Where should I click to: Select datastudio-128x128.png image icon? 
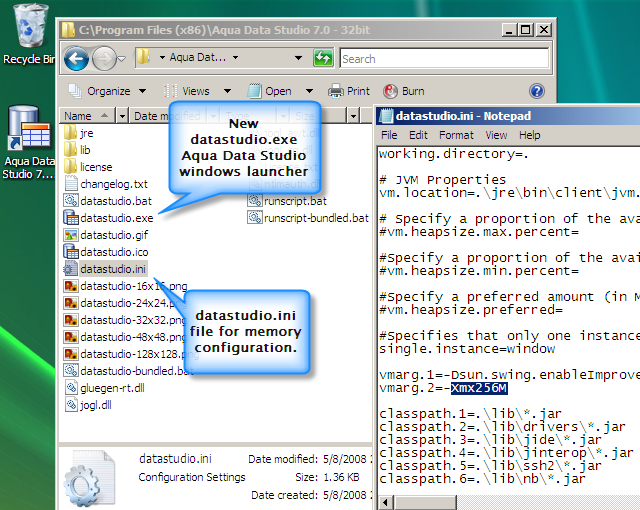(71, 354)
